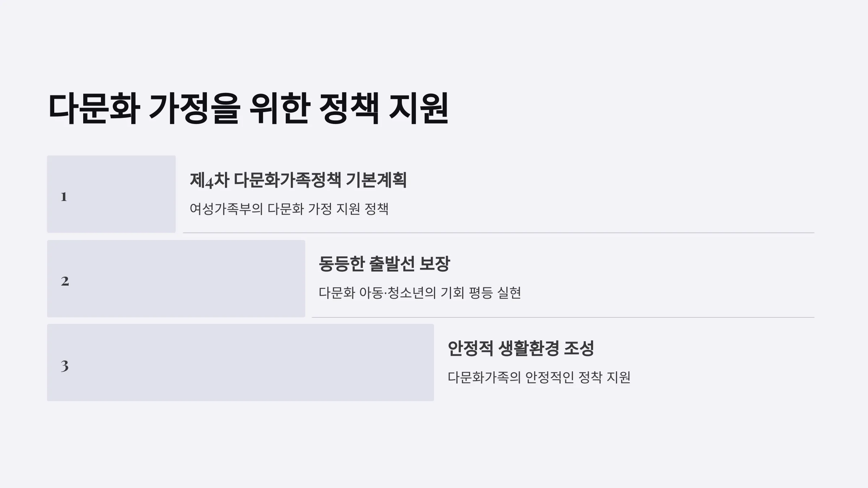
Task: Click the divider line under second item
Action: [x=563, y=317]
